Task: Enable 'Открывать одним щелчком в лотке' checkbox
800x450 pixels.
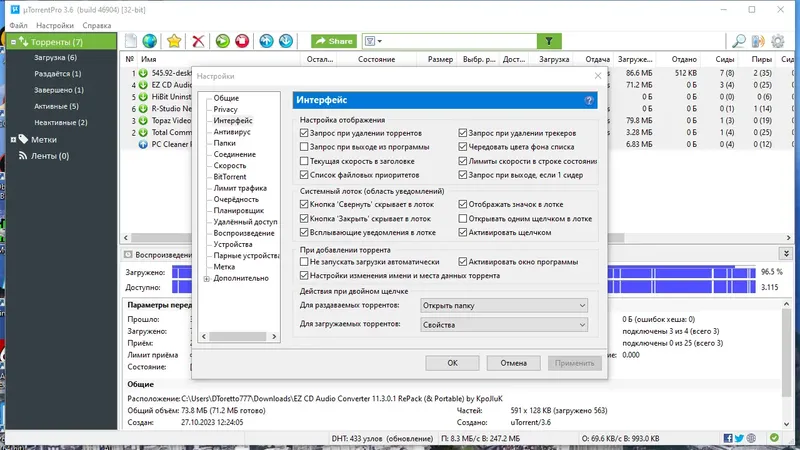Action: 463,218
